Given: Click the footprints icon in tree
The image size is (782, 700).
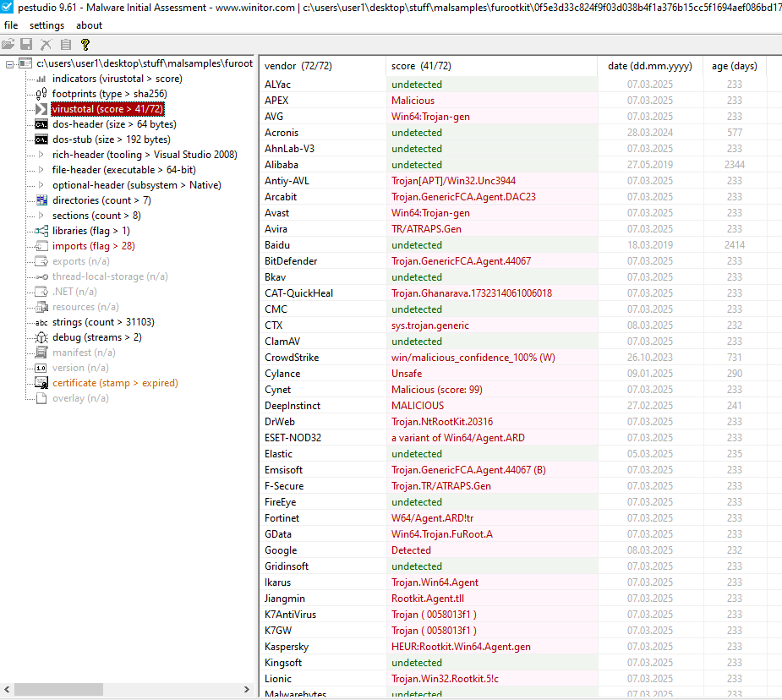Looking at the screenshot, I should (41, 94).
